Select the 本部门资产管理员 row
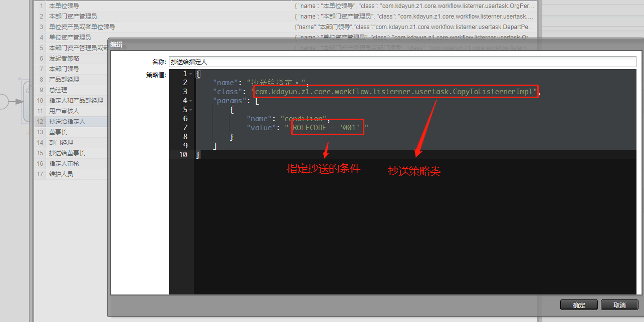644x322 pixels. tap(287, 16)
